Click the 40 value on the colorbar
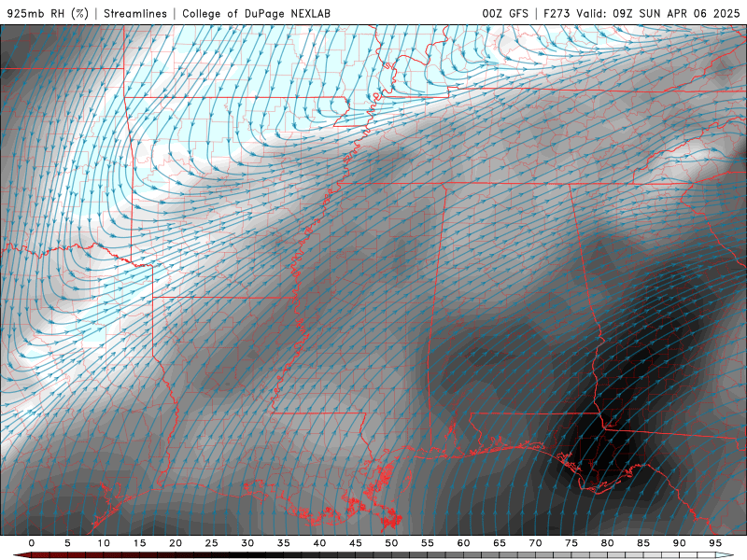Viewport: 747px width, 560px height. coord(319,543)
